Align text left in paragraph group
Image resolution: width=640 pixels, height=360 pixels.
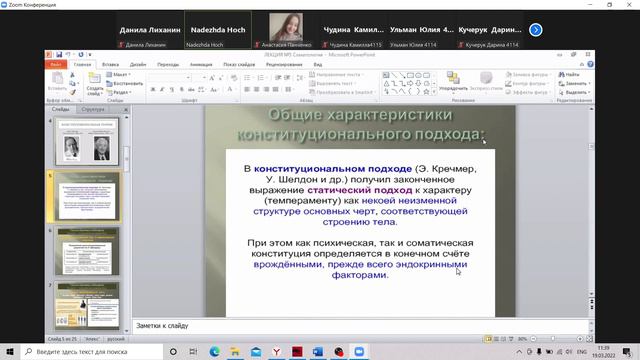tap(247, 89)
